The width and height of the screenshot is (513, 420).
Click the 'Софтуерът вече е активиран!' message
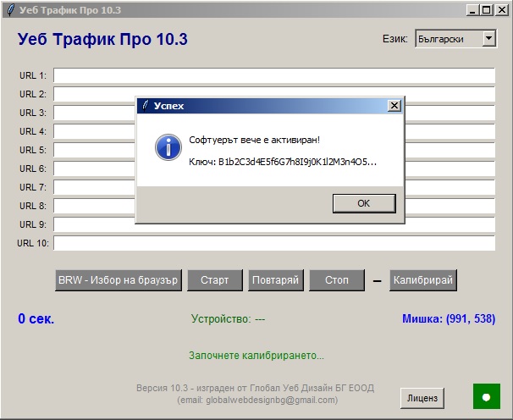point(254,140)
